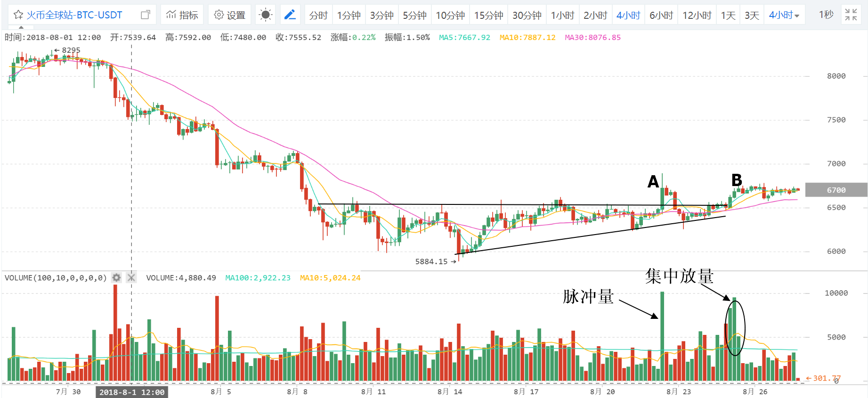Select the pencil drawing tool
The height and width of the screenshot is (398, 868).
290,15
